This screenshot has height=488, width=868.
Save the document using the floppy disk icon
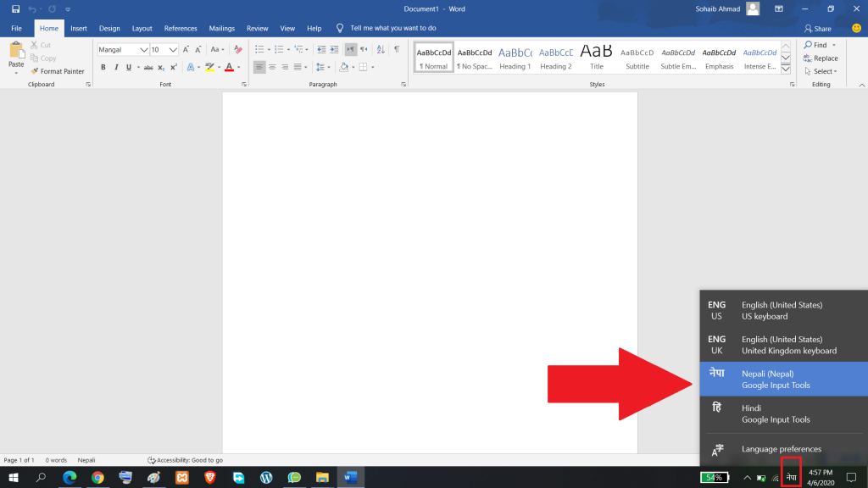tap(15, 8)
